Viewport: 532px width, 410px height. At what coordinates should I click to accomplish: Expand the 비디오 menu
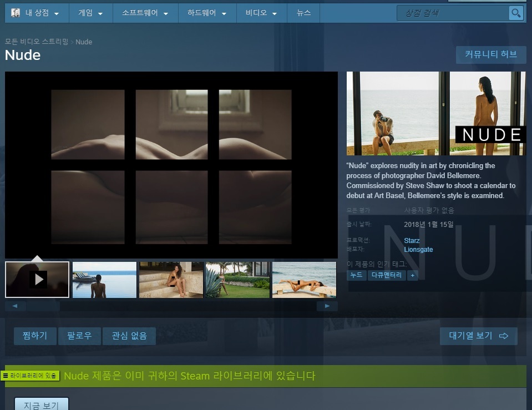(x=261, y=13)
